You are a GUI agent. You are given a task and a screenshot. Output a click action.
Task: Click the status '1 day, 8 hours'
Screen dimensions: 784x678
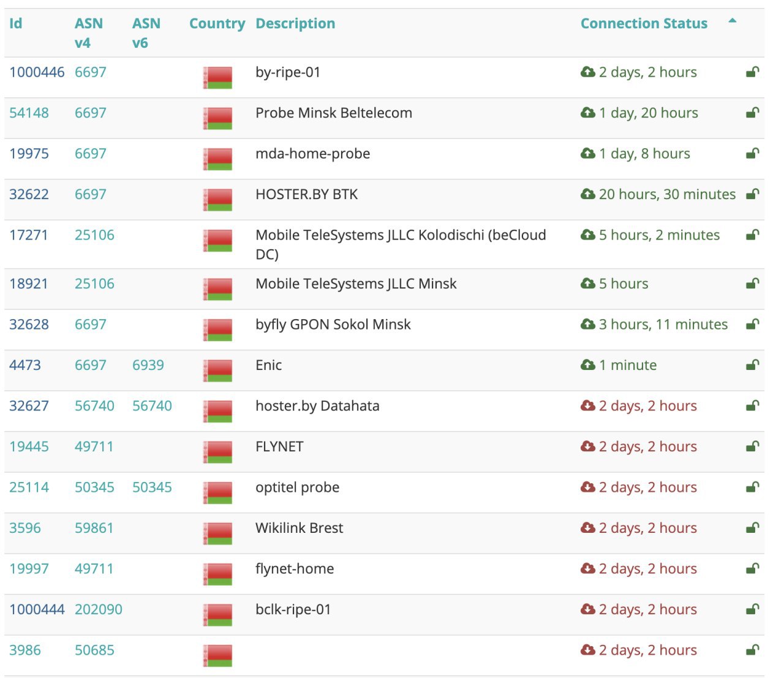[x=644, y=154]
